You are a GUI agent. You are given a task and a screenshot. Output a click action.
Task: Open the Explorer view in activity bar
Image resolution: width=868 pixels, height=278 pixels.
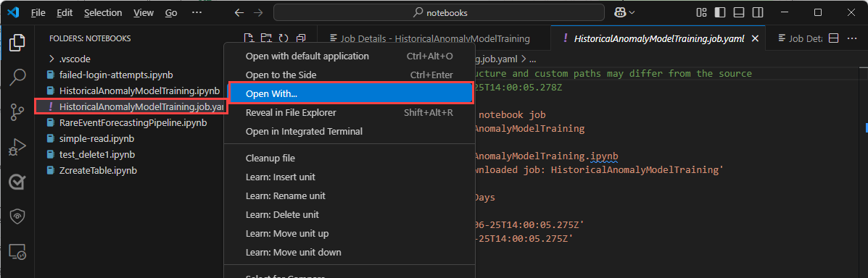point(17,43)
